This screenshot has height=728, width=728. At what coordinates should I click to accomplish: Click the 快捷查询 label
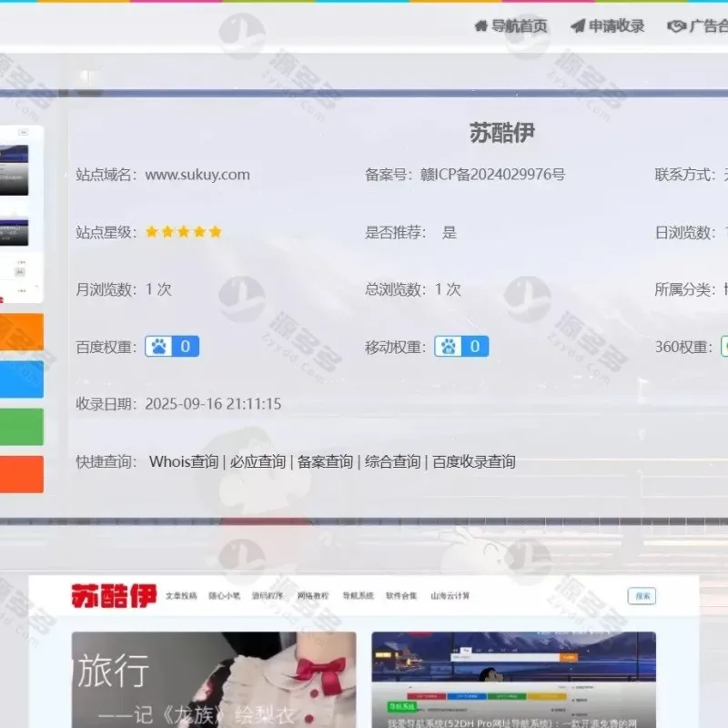click(106, 461)
